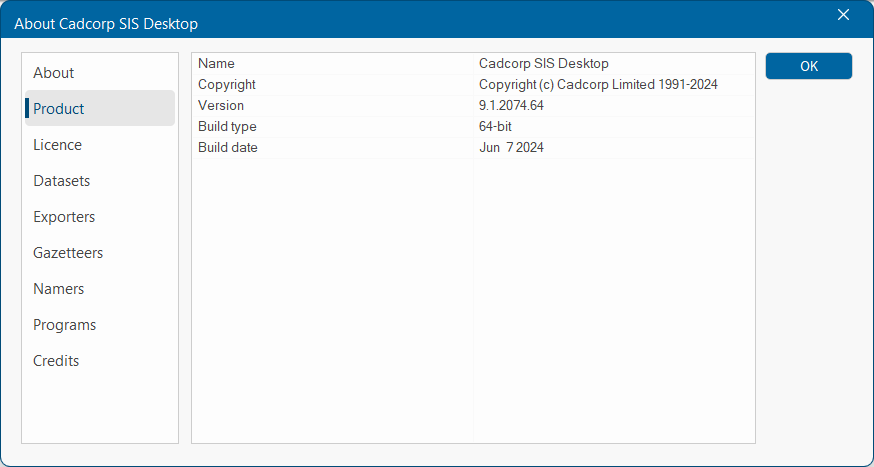This screenshot has height=467, width=874.
Task: Go to the Exporters section
Action: [64, 217]
